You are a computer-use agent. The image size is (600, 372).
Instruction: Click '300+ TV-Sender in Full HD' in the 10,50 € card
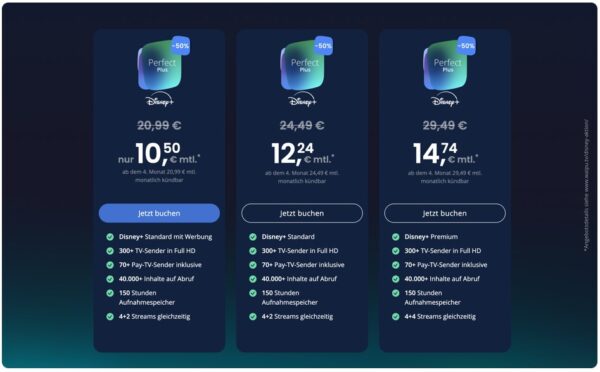pos(157,251)
